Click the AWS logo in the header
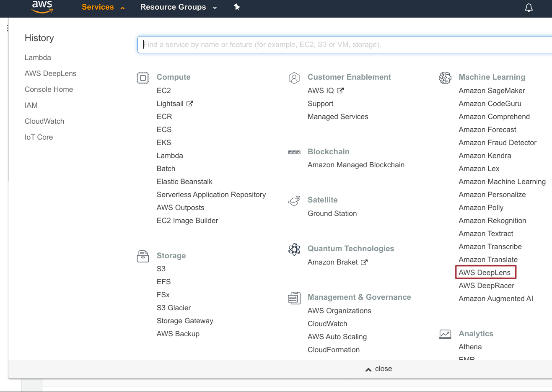The image size is (552, 392). coord(42,6)
